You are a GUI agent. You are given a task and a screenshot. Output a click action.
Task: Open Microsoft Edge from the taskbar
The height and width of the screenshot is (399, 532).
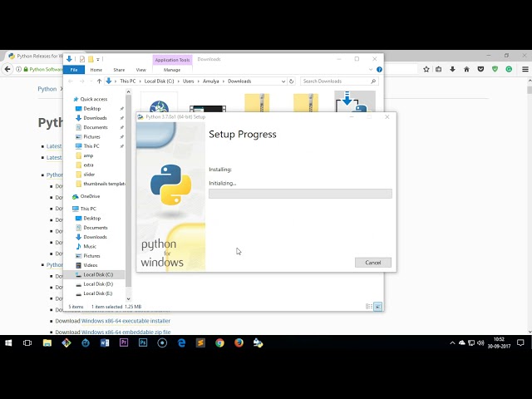tap(181, 343)
